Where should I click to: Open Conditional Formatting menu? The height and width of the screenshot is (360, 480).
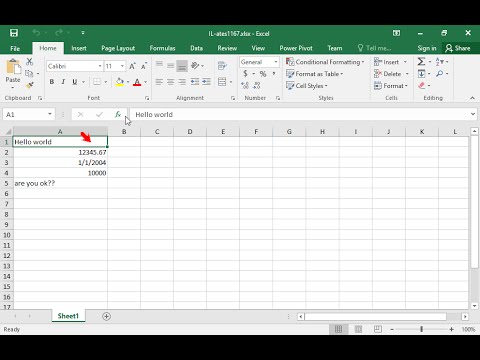[325, 62]
